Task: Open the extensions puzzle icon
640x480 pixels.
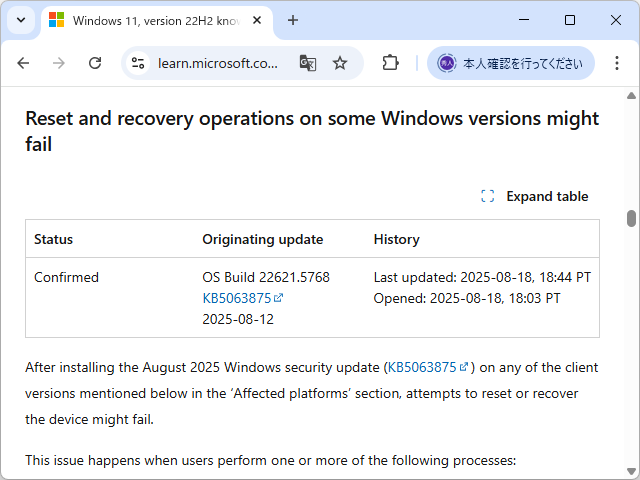Action: [x=390, y=63]
